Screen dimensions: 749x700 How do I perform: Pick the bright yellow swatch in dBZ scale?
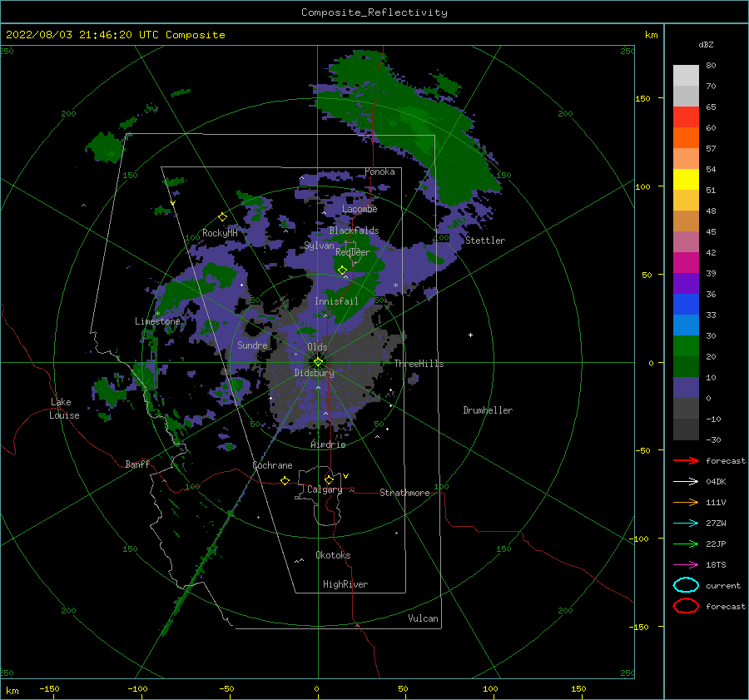pos(686,179)
